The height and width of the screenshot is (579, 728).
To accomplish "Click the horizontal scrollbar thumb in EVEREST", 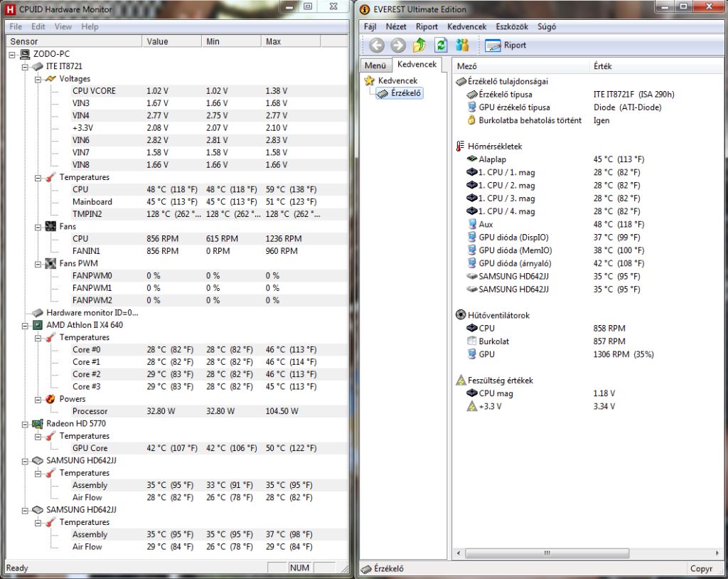I will coord(547,553).
